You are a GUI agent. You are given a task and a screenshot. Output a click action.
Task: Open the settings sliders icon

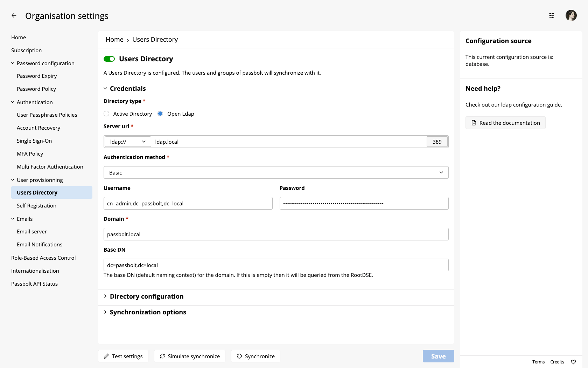pos(552,15)
